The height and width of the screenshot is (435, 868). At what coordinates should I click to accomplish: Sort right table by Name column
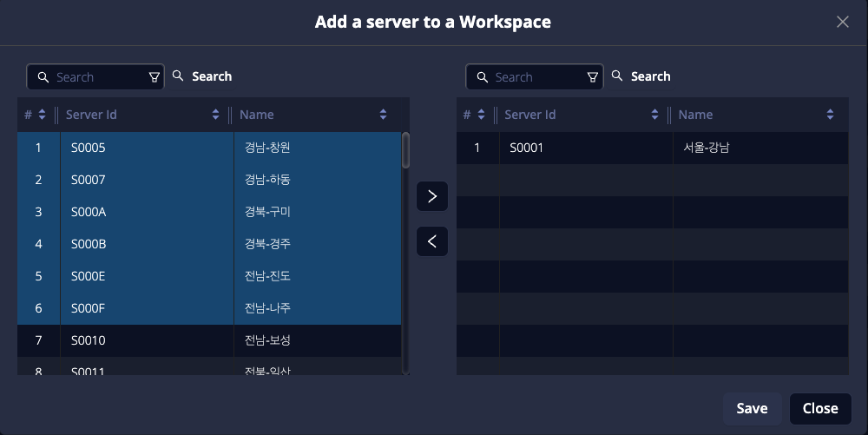tap(830, 115)
